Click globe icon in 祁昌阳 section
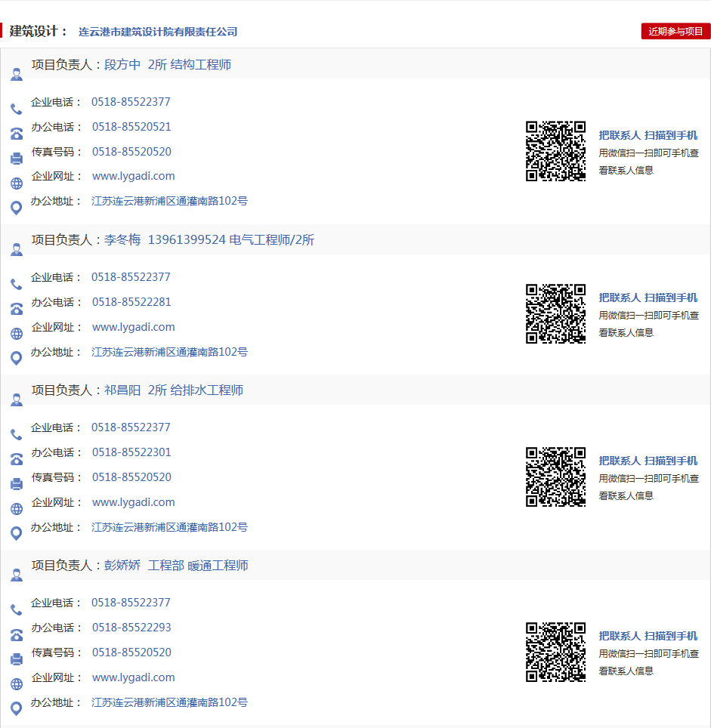 (x=17, y=509)
